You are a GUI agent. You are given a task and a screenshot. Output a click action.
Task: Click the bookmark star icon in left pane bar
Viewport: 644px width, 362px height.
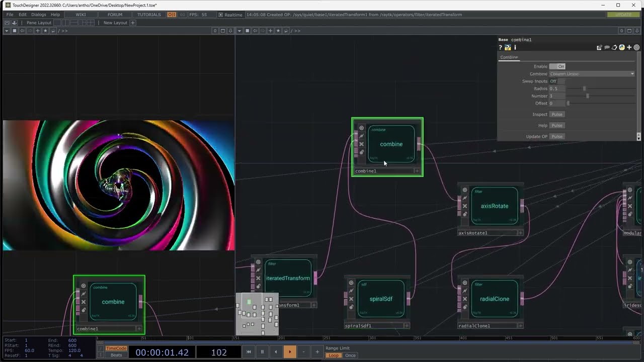45,31
